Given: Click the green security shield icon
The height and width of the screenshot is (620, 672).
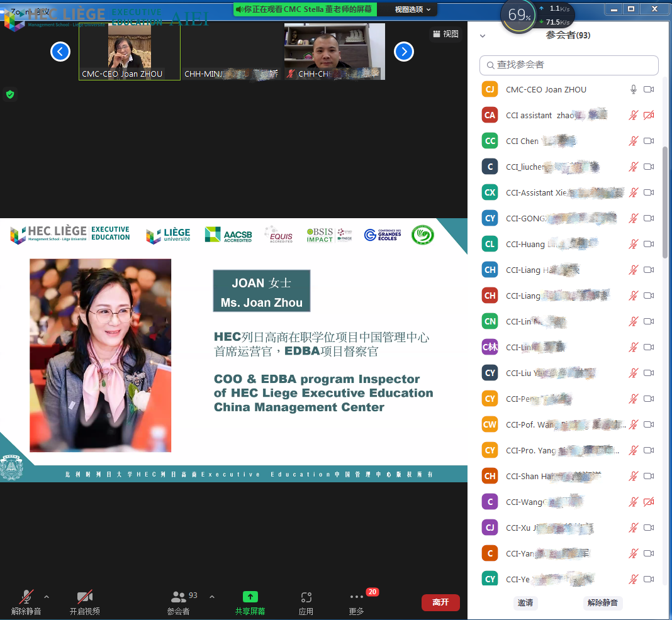Looking at the screenshot, I should 10,94.
